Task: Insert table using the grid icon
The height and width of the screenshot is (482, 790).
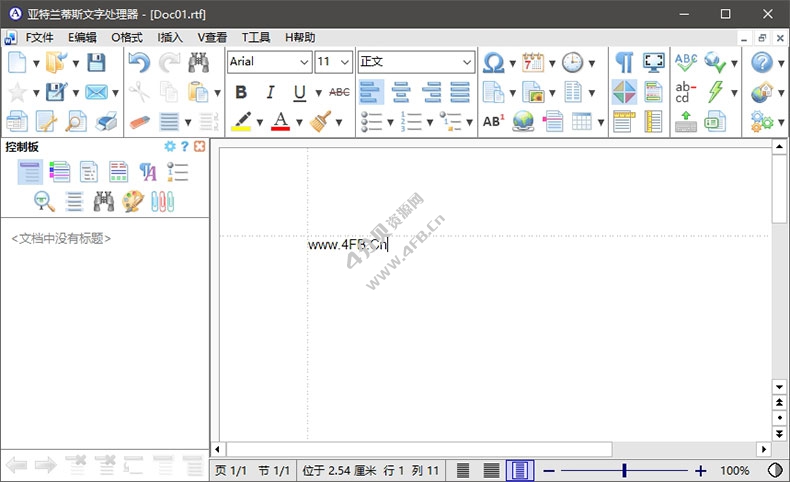Action: (581, 121)
